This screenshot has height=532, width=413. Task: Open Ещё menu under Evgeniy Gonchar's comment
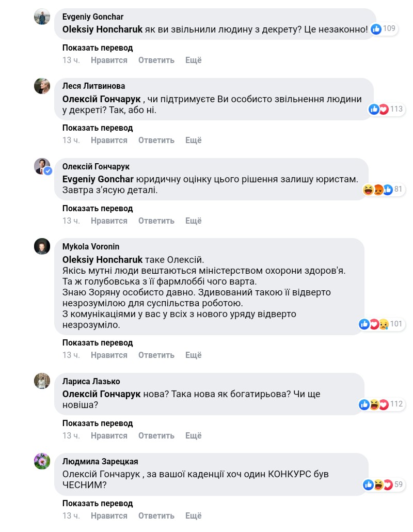pos(193,60)
